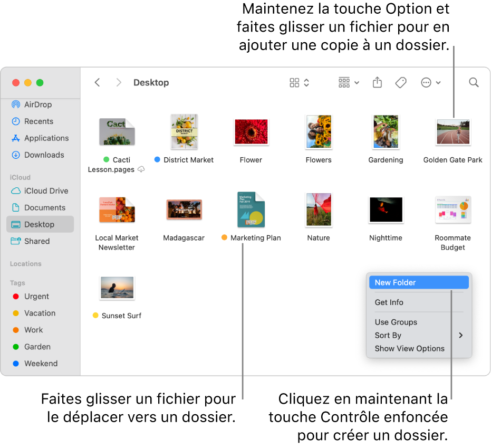Image resolution: width=491 pixels, height=448 pixels.
Task: Expand the Sort By submenu
Action: pyautogui.click(x=419, y=336)
